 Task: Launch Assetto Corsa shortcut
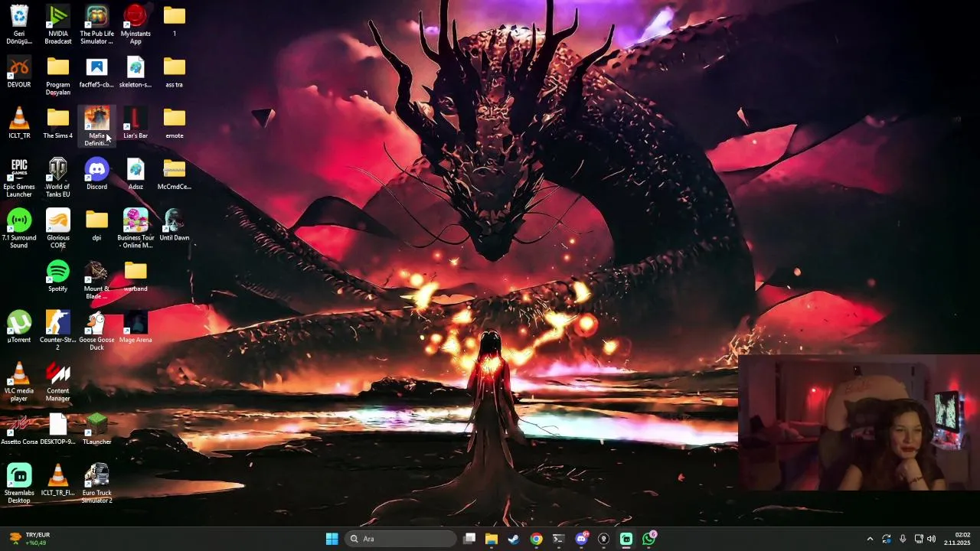(x=19, y=429)
